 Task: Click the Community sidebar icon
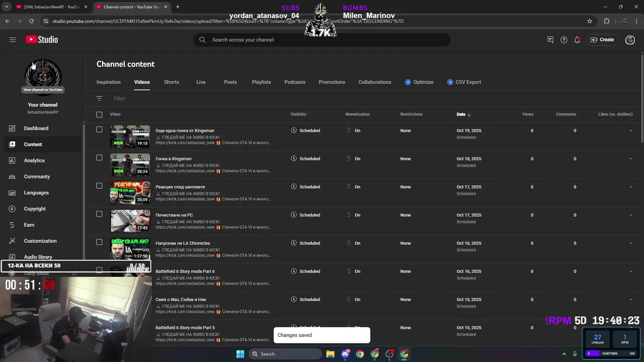point(12,176)
